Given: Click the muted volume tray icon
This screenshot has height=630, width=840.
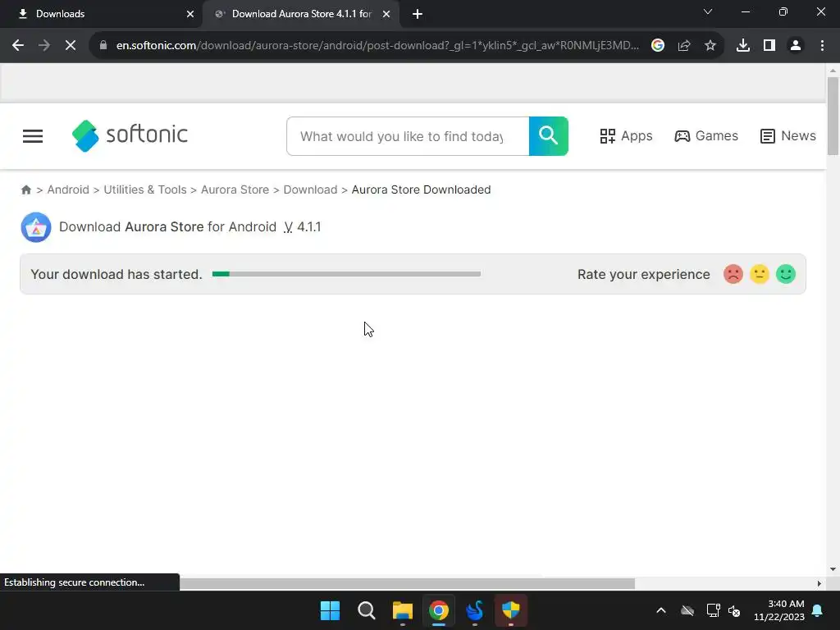Looking at the screenshot, I should pyautogui.click(x=734, y=610).
